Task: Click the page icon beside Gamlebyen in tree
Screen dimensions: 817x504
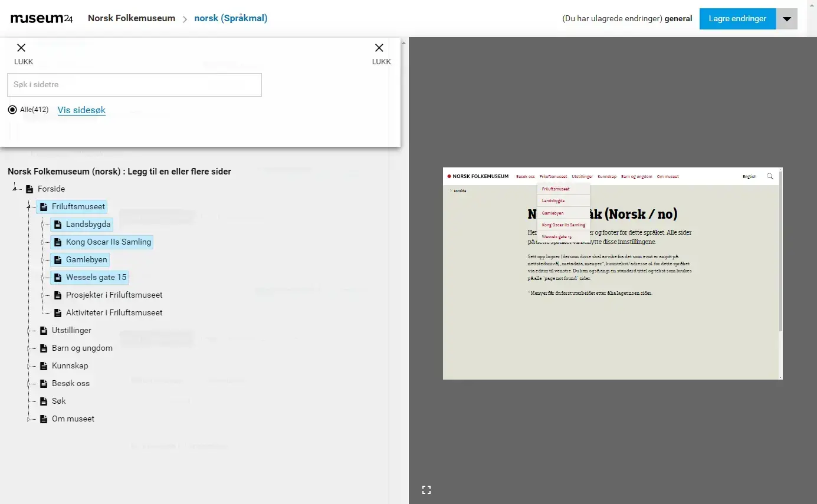Action: coord(58,260)
